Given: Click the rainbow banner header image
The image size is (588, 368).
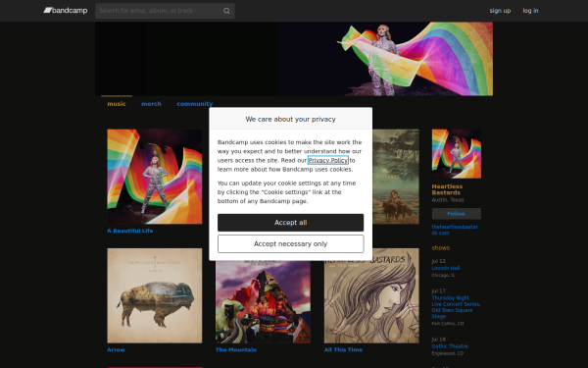Looking at the screenshot, I should click(x=294, y=59).
